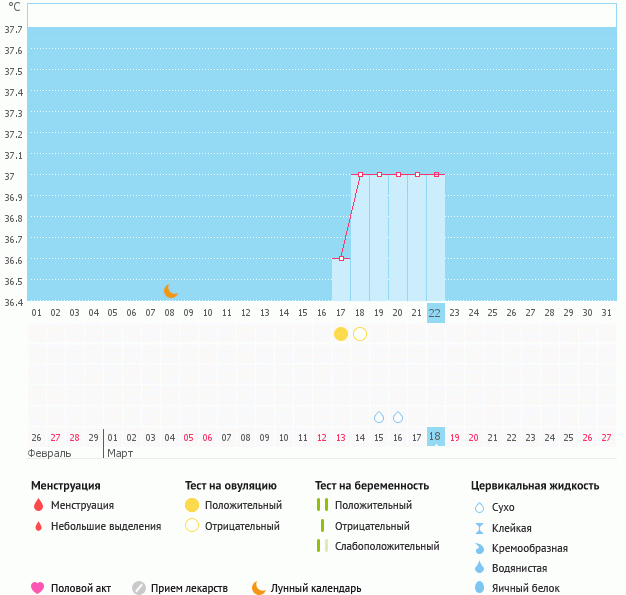The width and height of the screenshot is (626, 595).
Task: Click the Клейкая cervical fluid icon
Action: 479,528
